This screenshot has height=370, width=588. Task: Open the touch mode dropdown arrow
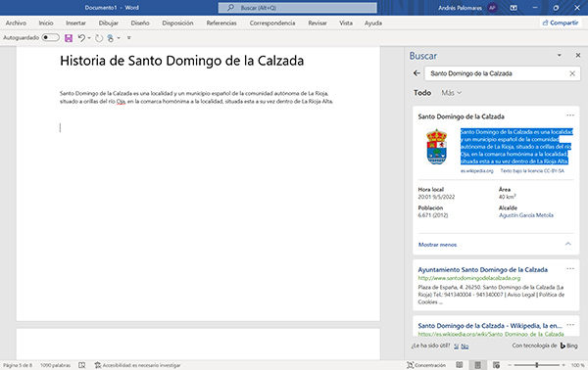click(x=119, y=38)
